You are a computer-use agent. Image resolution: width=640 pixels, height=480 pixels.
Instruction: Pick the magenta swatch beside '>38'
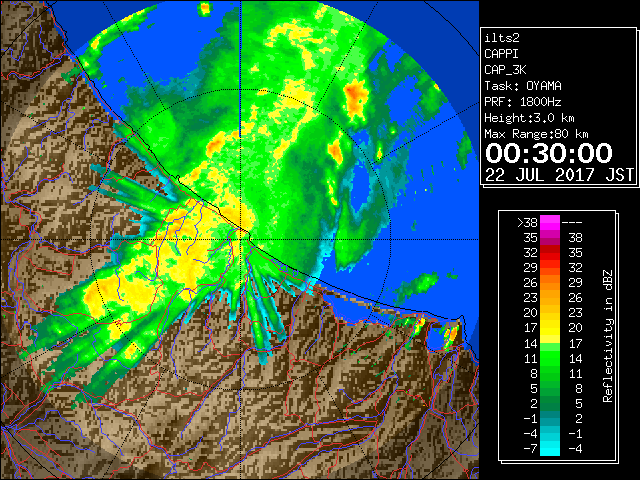[x=550, y=222]
